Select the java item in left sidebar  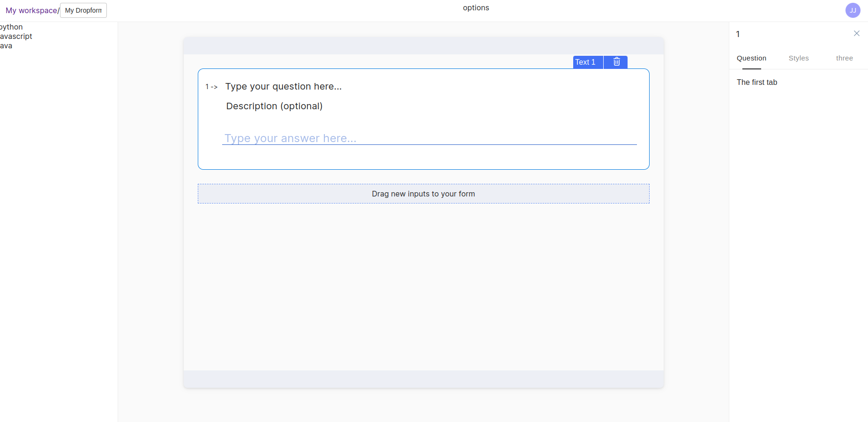(x=6, y=46)
